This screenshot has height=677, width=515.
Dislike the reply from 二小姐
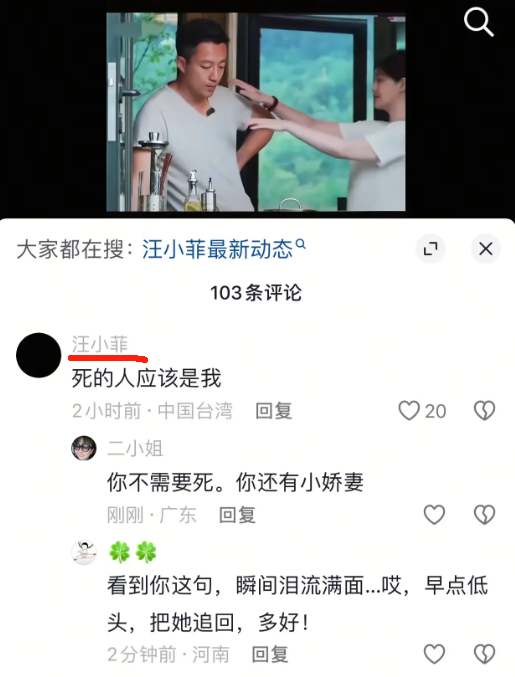pyautogui.click(x=484, y=515)
